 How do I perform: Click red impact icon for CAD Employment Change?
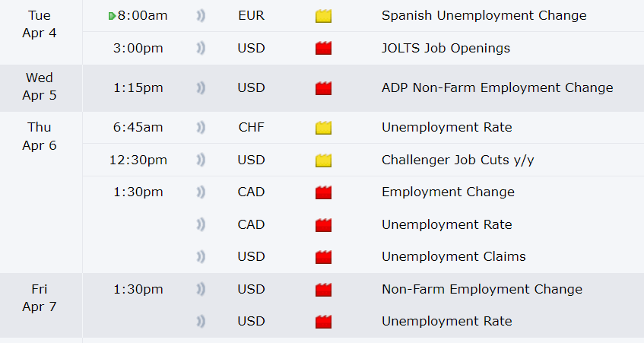coord(324,192)
